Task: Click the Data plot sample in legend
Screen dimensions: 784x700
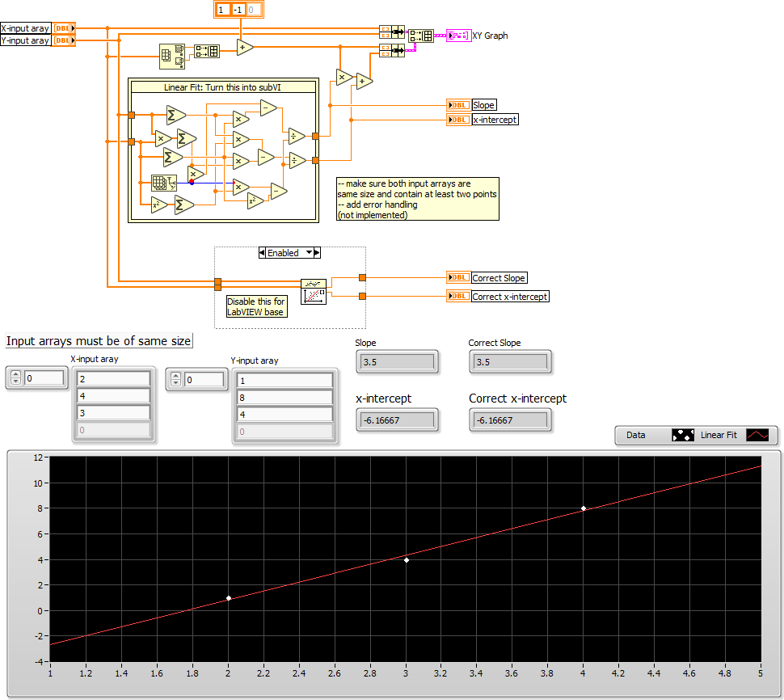Action: point(683,435)
